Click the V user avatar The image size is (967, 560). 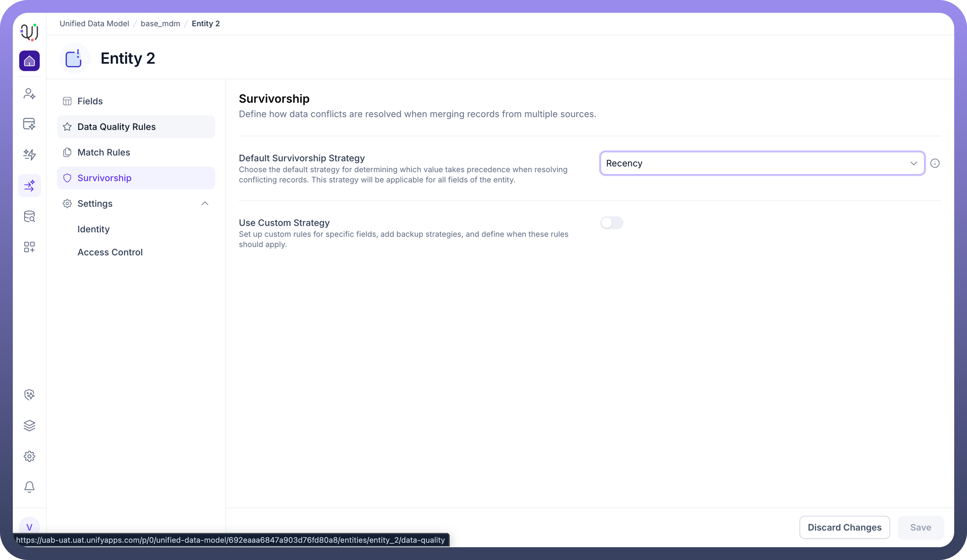(29, 526)
